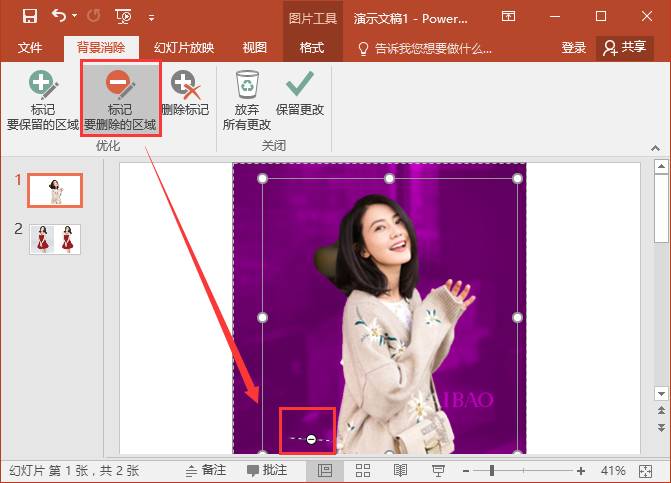Click the vertical scrollbar down arrow
Image resolution: width=671 pixels, height=483 pixels.
661,394
